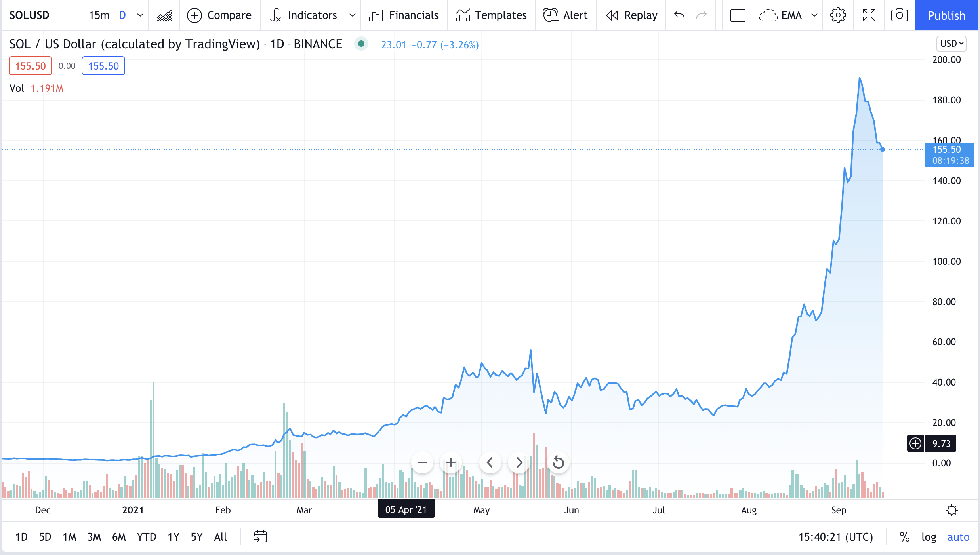Take a chart snapshot with camera icon
The image size is (980, 555).
[x=899, y=15]
